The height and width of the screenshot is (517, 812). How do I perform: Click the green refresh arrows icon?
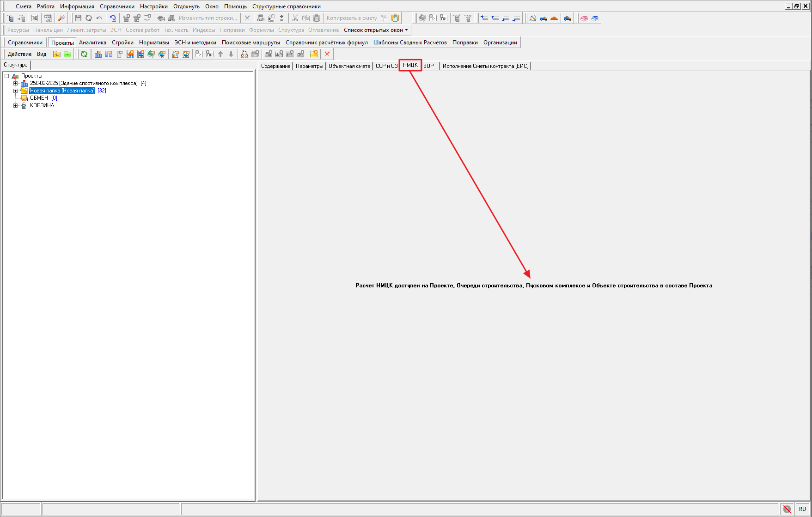[84, 54]
